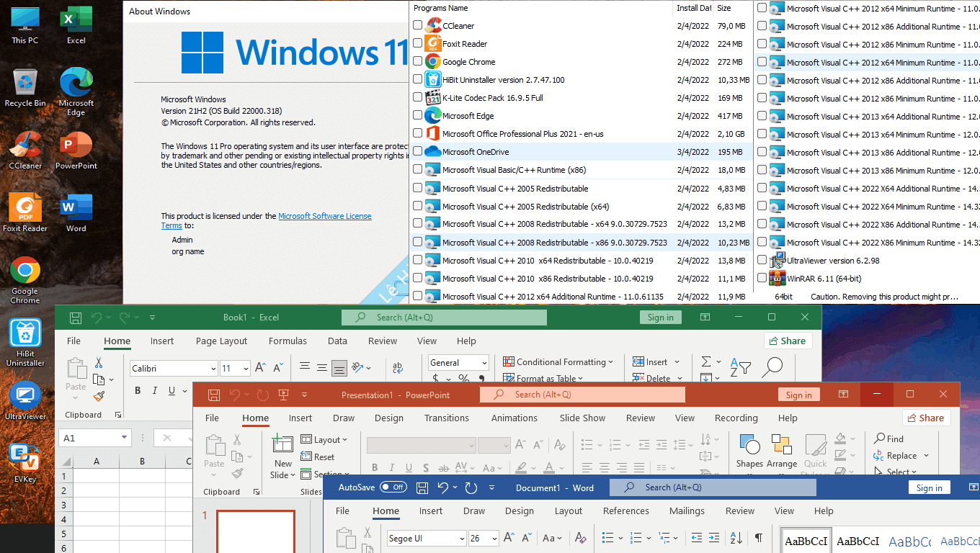980x553 pixels.
Task: Open the Mailings tab in Word
Action: pyautogui.click(x=687, y=511)
